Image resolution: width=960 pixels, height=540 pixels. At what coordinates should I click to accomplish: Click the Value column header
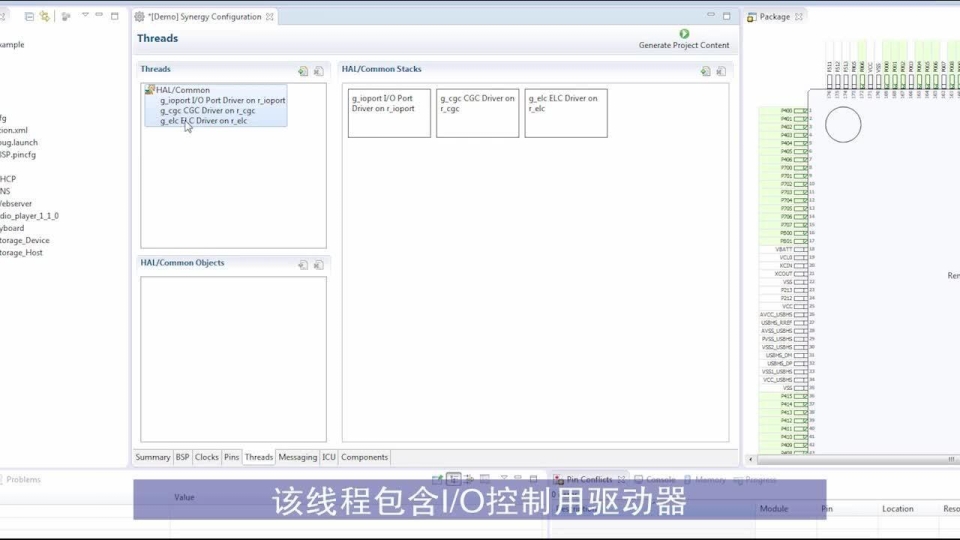click(x=184, y=497)
